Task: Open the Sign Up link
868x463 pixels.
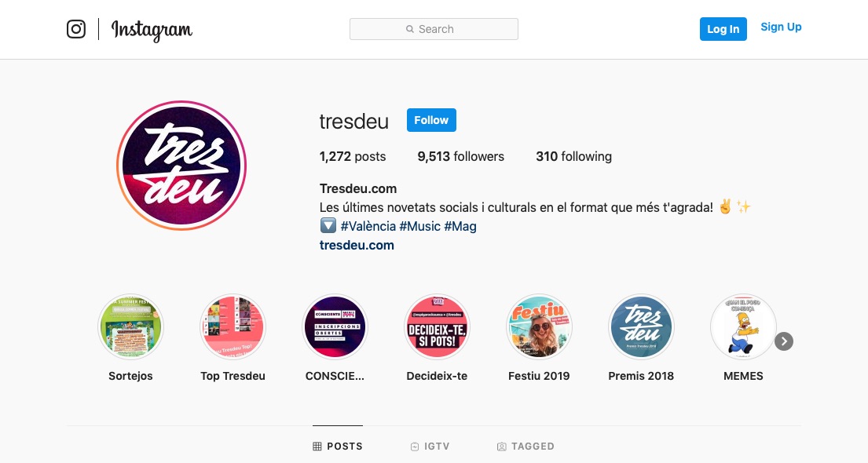Action: [x=781, y=27]
